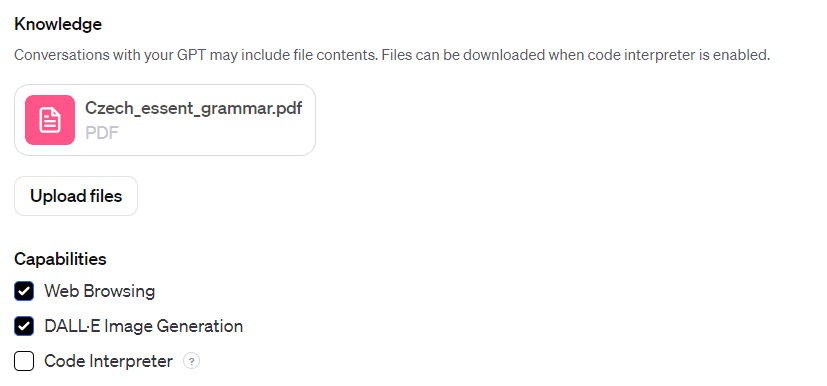Click the pink PDF document icon

(x=50, y=120)
